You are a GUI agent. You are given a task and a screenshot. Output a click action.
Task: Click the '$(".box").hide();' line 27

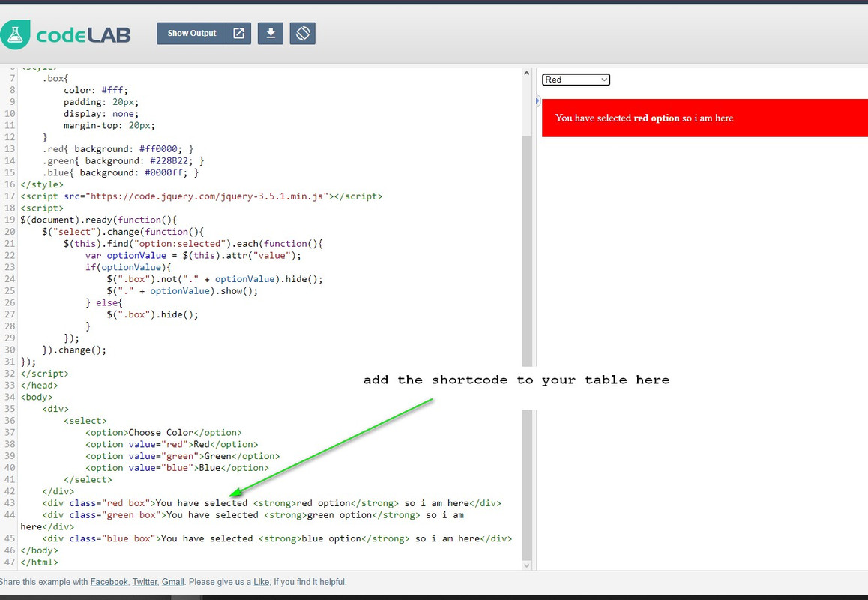tap(153, 314)
